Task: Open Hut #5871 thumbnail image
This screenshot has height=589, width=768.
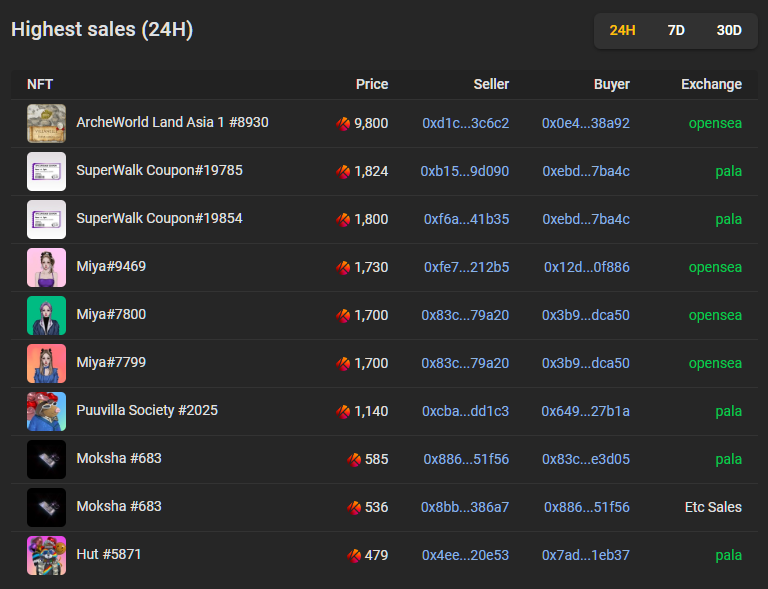Action: tap(47, 555)
